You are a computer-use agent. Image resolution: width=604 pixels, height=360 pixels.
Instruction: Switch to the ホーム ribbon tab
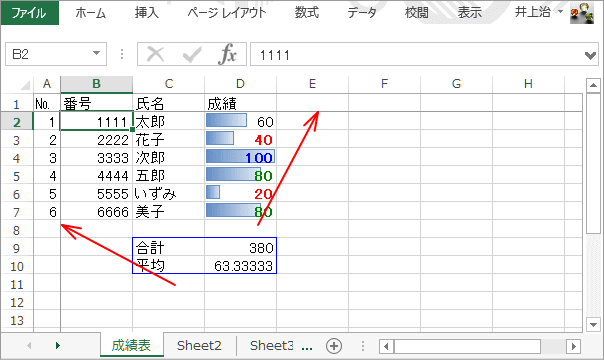91,13
